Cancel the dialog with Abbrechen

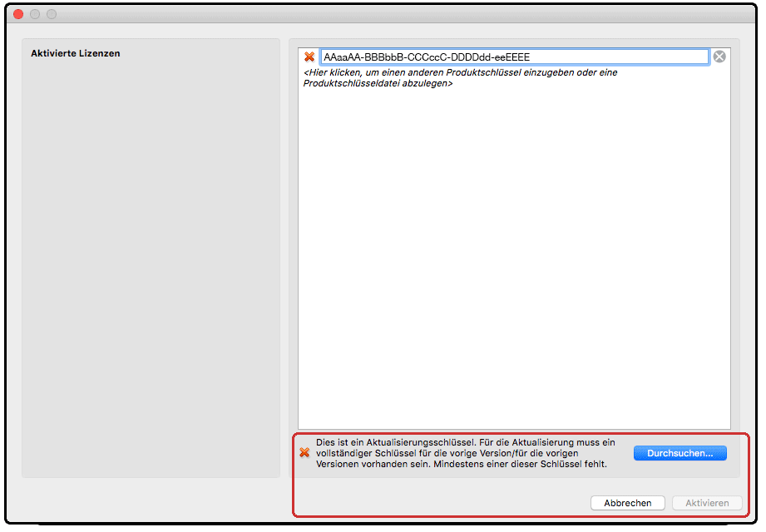[627, 503]
